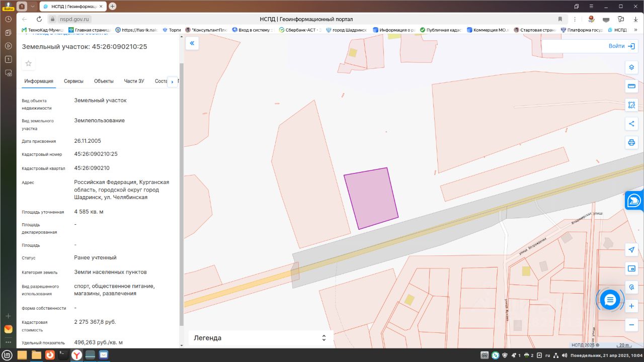Select the ruler measurement tool
This screenshot has height=362, width=644.
pos(631,86)
